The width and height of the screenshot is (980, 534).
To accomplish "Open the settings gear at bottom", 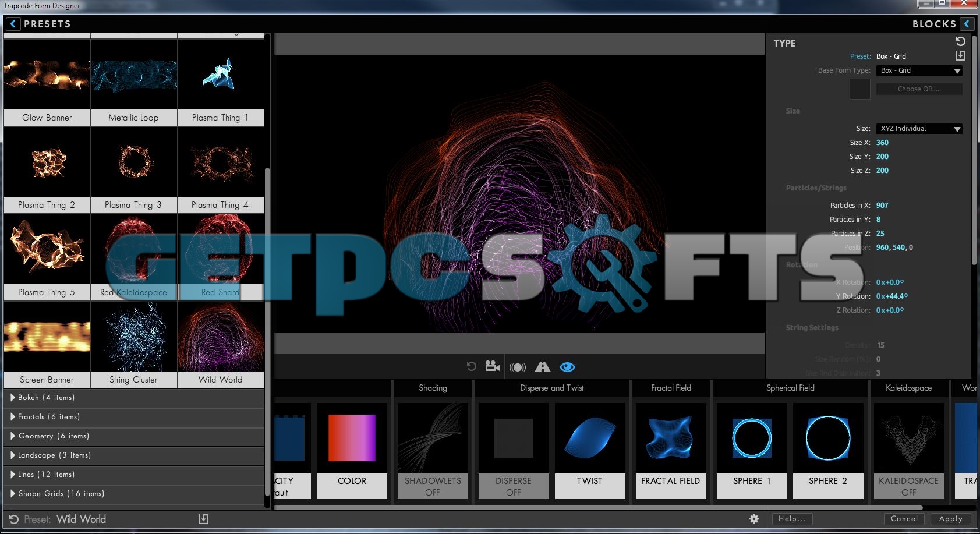I will click(x=754, y=518).
